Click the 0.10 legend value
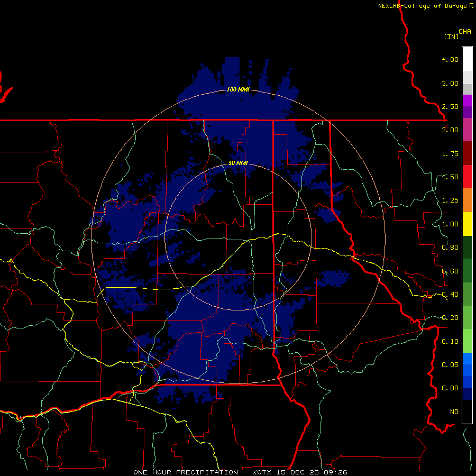 (450, 342)
